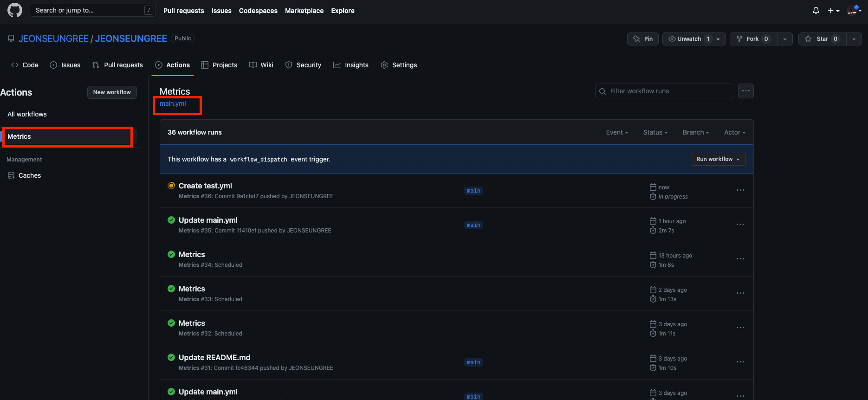Open the main.yml workflow file link
Viewport: 868px width, 400px height.
click(x=173, y=103)
